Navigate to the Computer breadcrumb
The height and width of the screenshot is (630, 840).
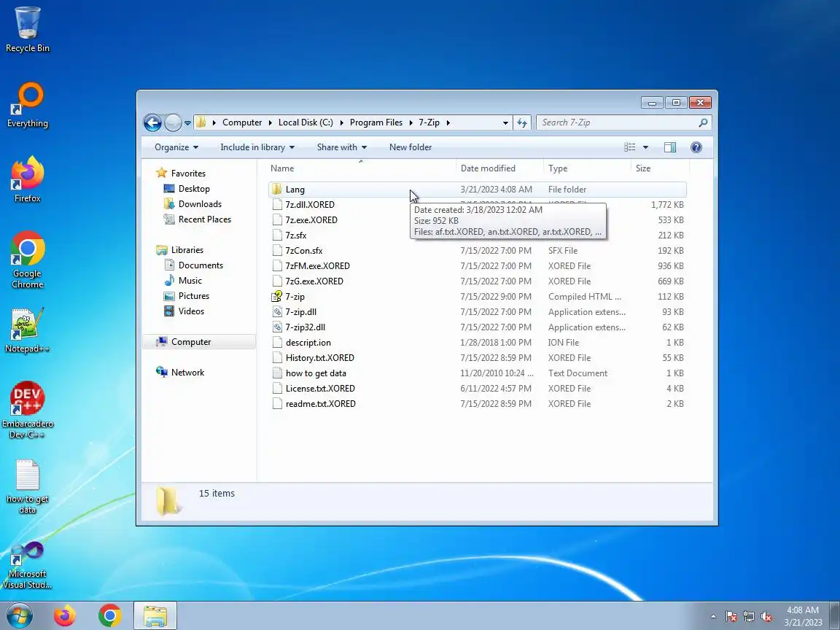(x=242, y=122)
